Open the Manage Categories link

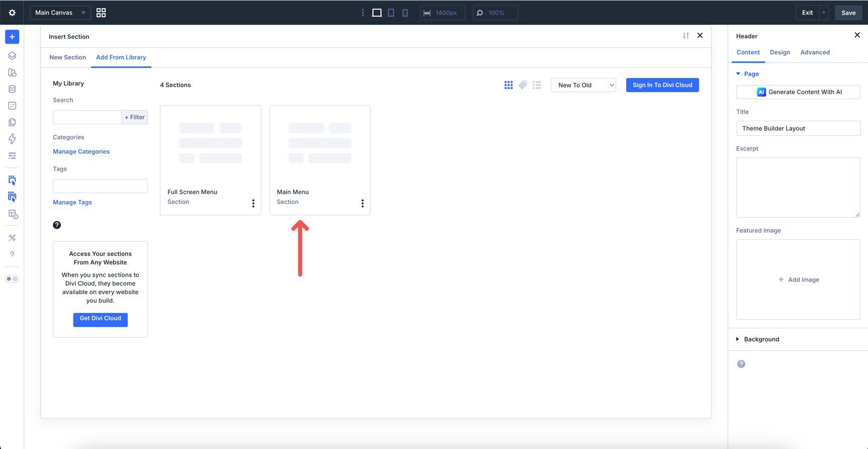pos(81,151)
